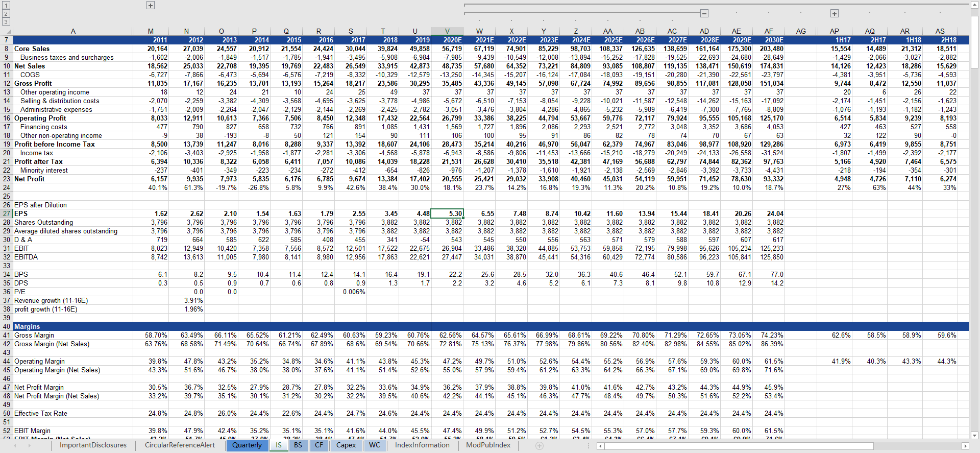Screen dimensions: 980x453
Task: Go to the Quarterly sheet tab
Action: (247, 445)
